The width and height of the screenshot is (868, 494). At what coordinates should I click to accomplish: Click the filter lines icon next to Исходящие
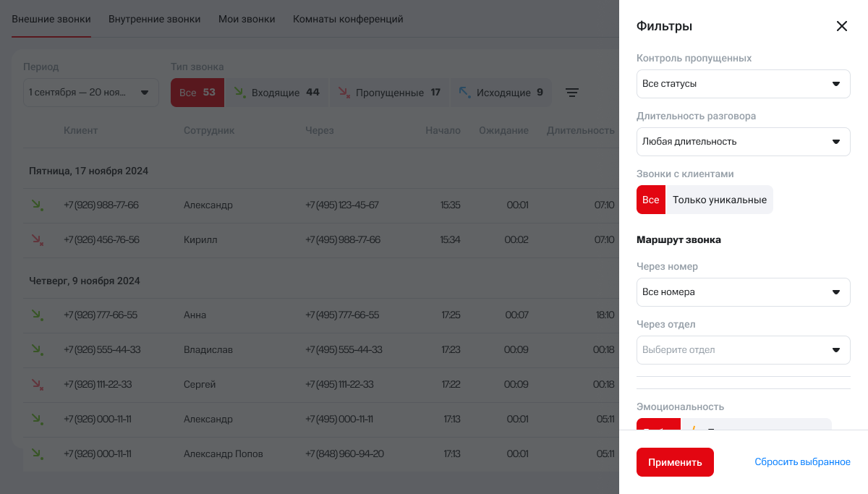click(x=572, y=93)
